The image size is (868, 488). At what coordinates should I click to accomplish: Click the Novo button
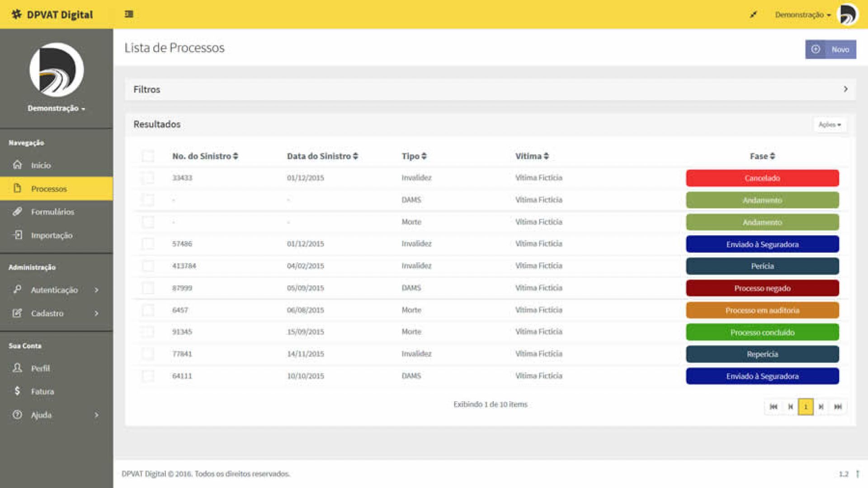click(830, 49)
